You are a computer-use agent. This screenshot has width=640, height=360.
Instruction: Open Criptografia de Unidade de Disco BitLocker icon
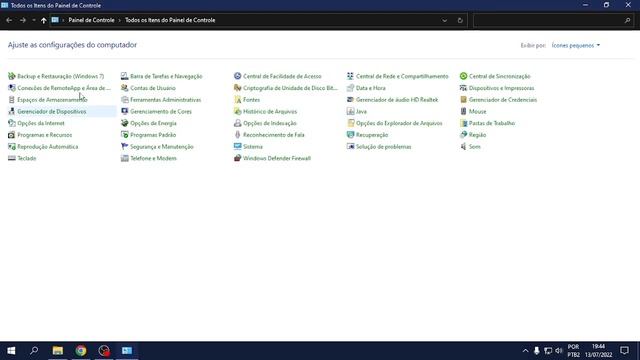pyautogui.click(x=238, y=88)
